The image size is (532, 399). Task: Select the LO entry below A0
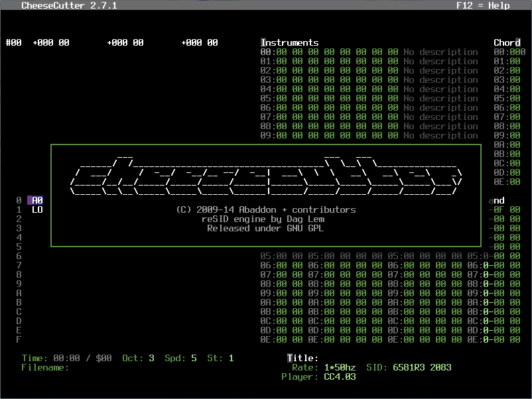[x=37, y=209]
